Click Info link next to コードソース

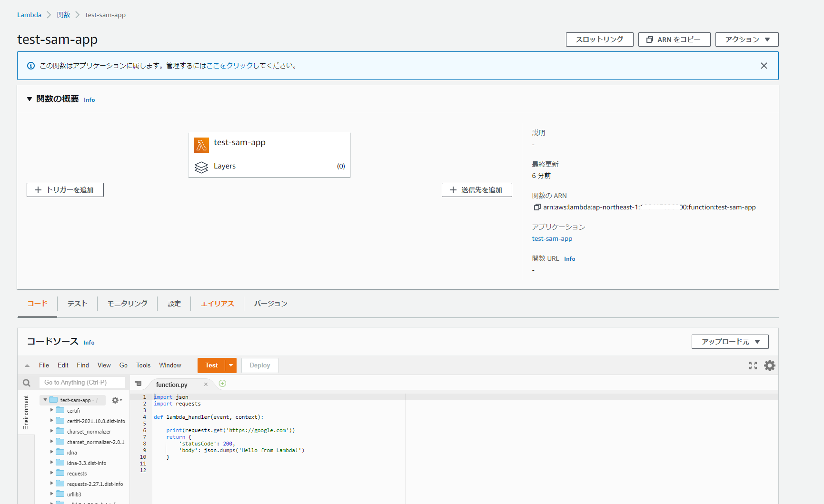point(89,343)
